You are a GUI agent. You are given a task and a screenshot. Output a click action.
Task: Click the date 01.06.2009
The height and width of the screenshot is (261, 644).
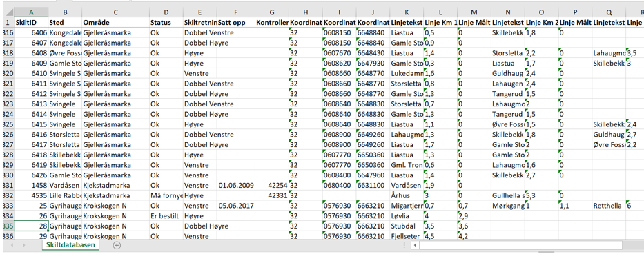point(236,185)
